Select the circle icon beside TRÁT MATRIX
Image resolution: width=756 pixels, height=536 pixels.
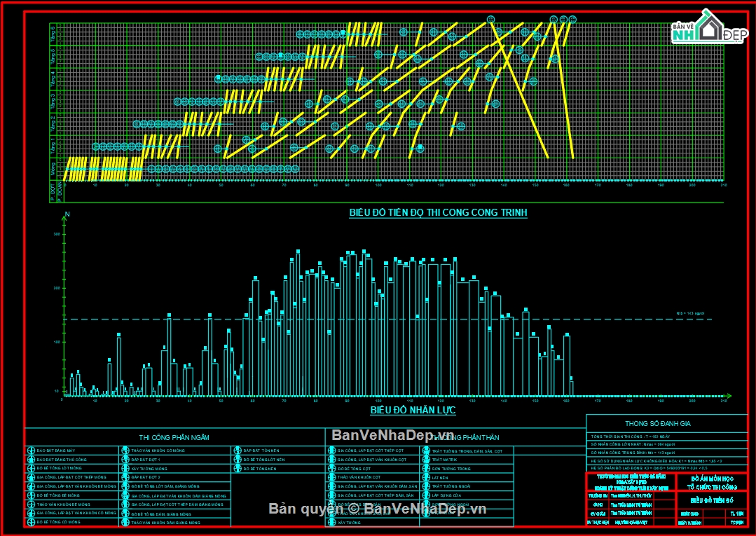(x=426, y=460)
